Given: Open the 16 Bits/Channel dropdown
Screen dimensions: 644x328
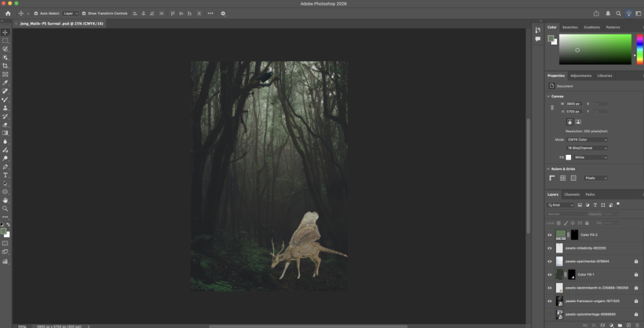Looking at the screenshot, I should 587,148.
